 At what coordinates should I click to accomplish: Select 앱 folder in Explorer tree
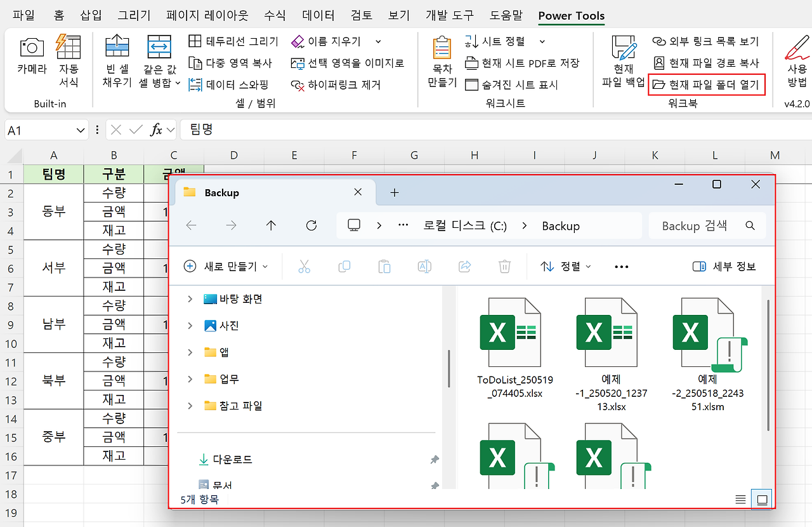216,352
